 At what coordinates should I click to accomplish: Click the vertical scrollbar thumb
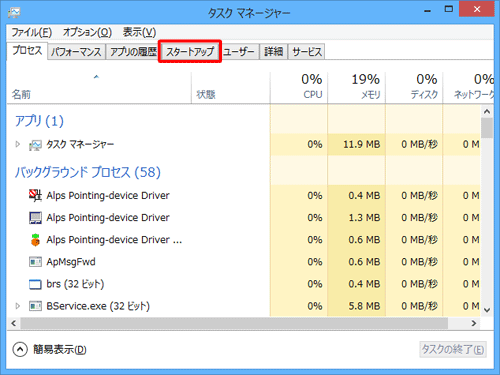pos(487,128)
